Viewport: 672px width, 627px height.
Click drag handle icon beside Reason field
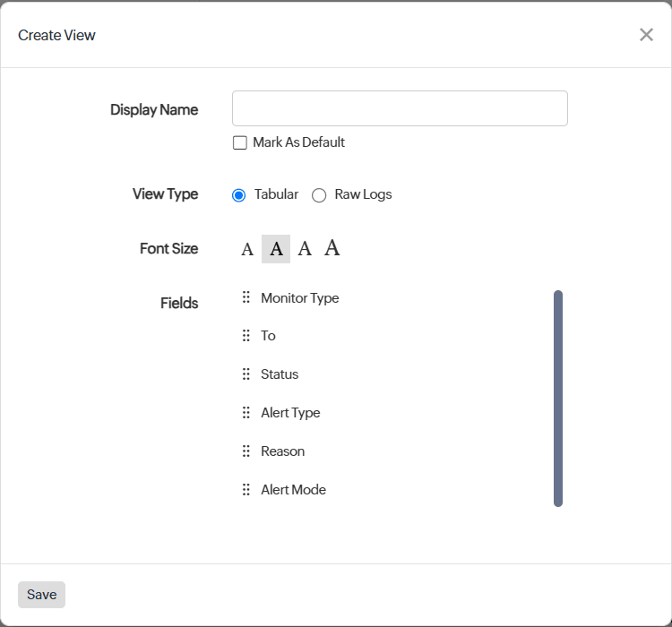pos(246,451)
